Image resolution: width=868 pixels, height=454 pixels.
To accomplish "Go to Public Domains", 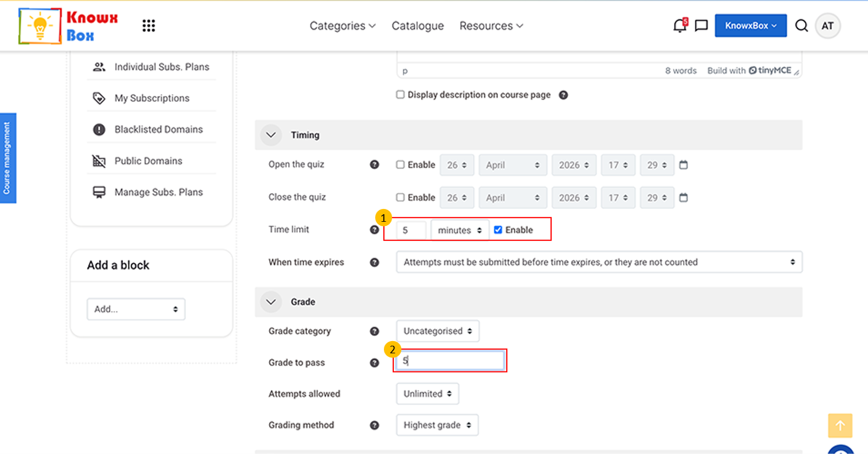I will pos(149,161).
